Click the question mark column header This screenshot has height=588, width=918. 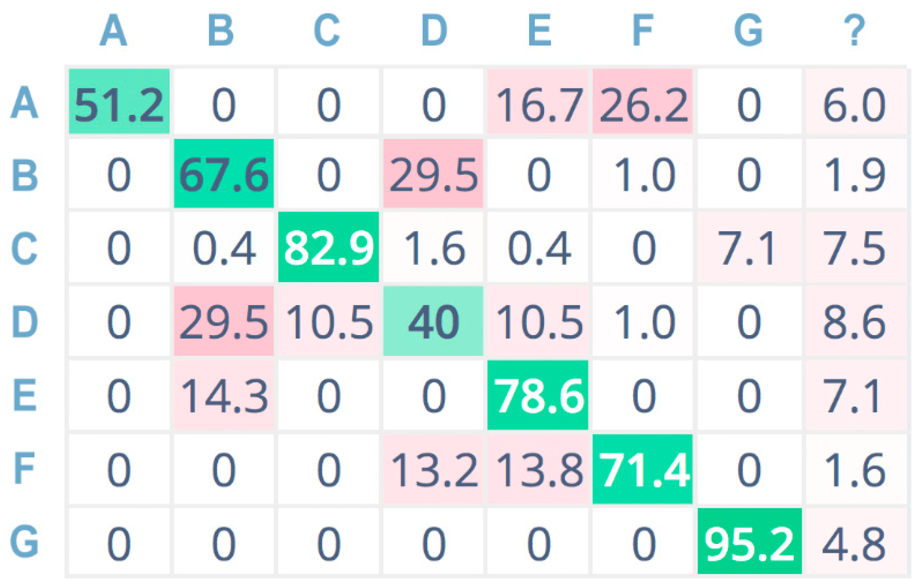[x=854, y=30]
